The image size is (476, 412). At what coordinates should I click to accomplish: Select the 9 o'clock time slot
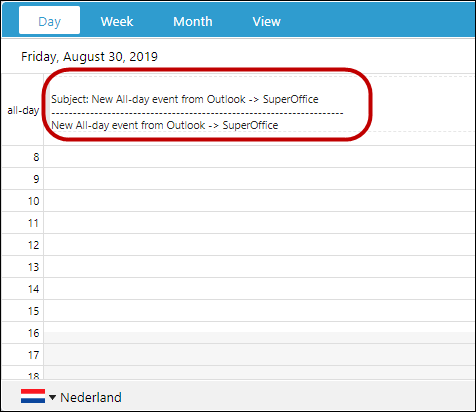tap(259, 179)
